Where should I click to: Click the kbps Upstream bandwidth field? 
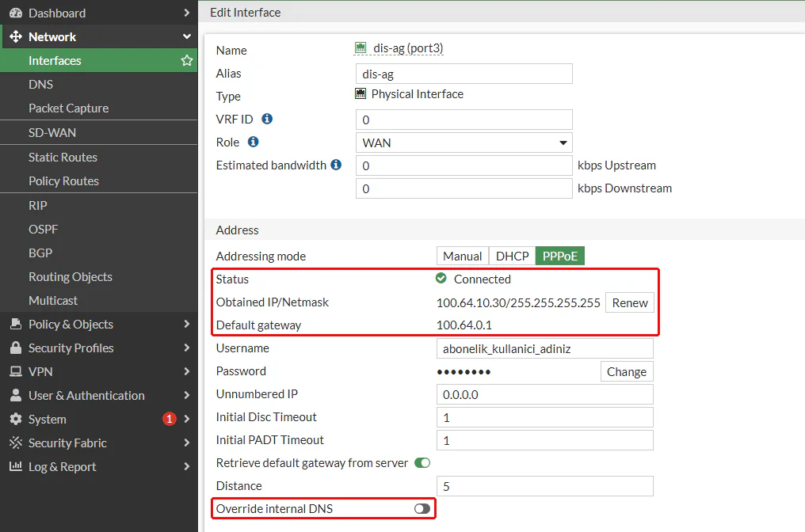[464, 165]
